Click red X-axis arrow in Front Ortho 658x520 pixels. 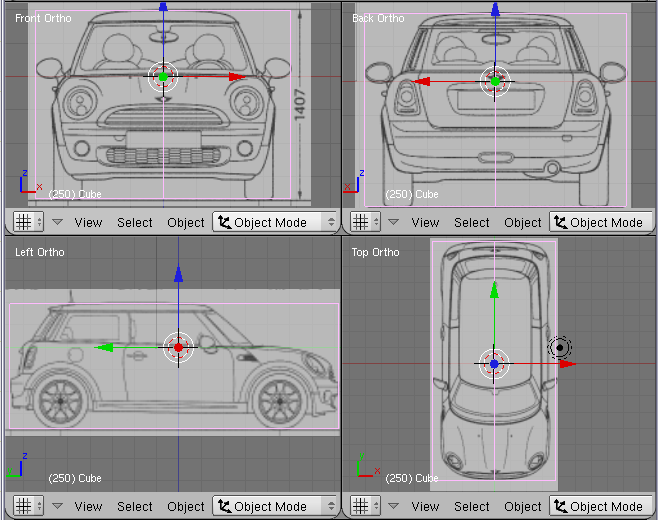(237, 77)
